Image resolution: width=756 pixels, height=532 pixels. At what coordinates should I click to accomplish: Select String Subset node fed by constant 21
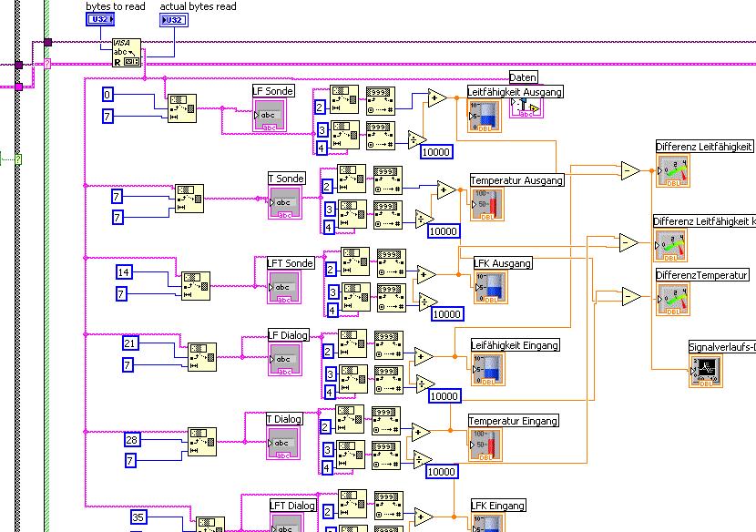click(202, 357)
